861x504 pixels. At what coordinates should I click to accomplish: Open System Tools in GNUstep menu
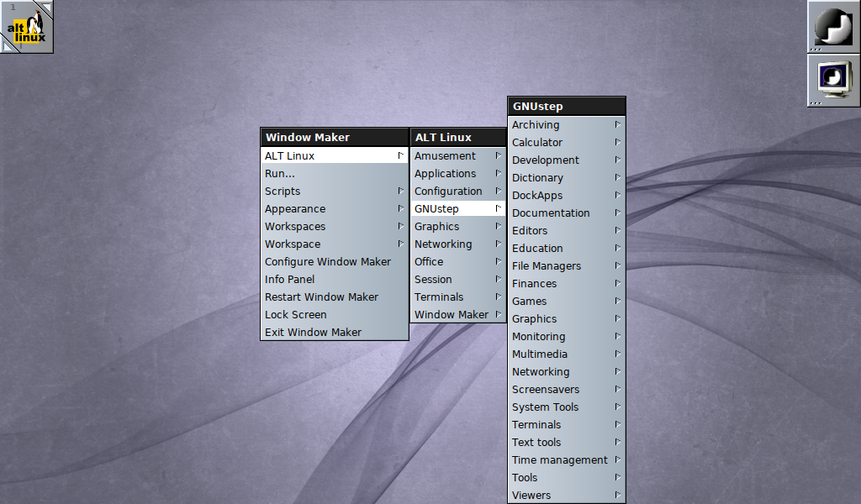pos(567,407)
